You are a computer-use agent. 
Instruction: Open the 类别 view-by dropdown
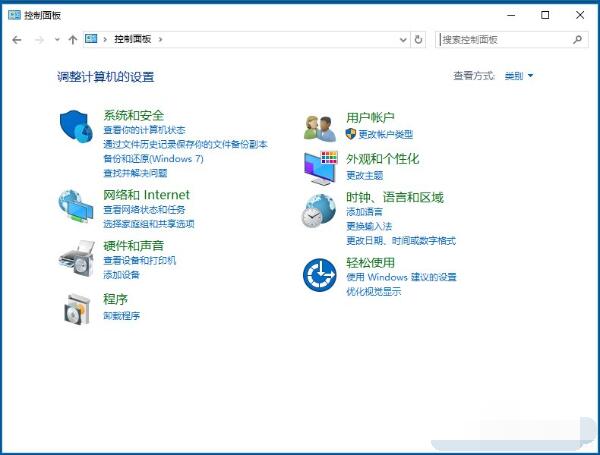[518, 76]
